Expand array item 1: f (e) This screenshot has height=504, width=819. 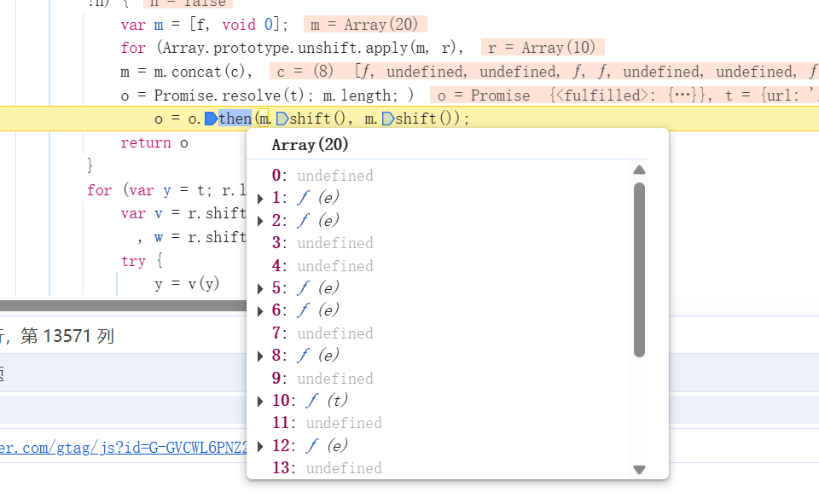pyautogui.click(x=261, y=199)
